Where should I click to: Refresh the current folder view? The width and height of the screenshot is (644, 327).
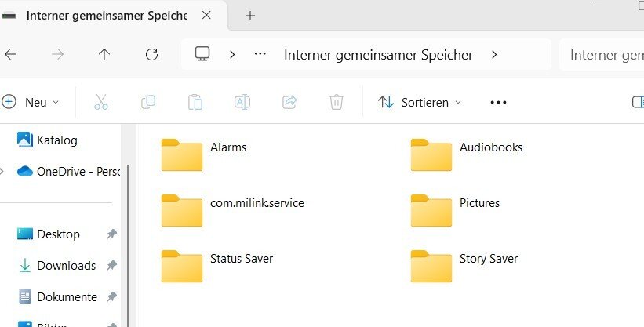pyautogui.click(x=152, y=54)
